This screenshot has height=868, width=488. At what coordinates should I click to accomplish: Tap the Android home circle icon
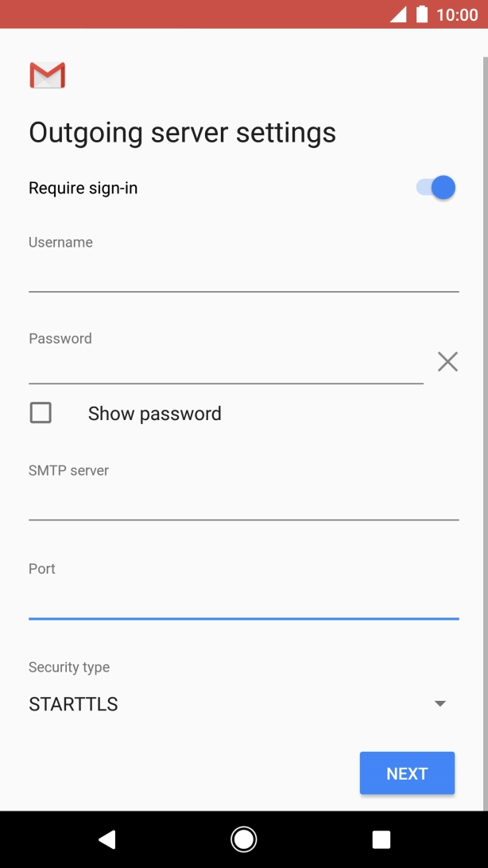click(x=243, y=839)
